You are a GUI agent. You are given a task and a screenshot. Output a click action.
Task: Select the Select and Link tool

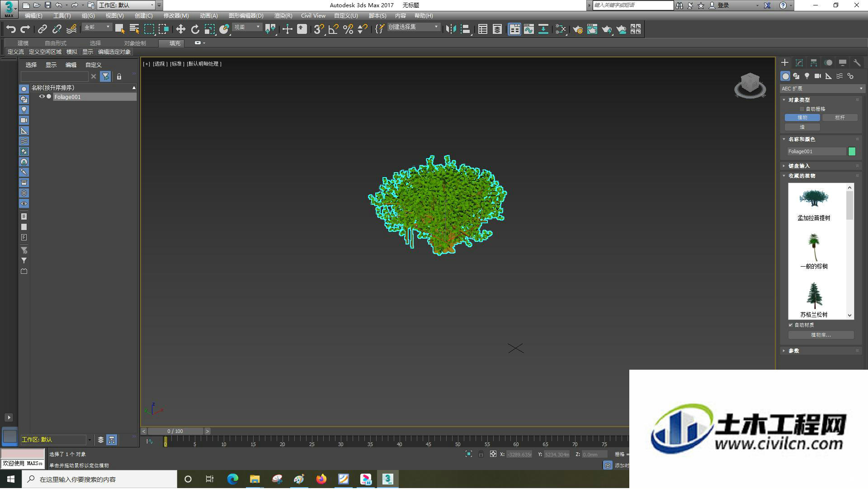click(42, 29)
